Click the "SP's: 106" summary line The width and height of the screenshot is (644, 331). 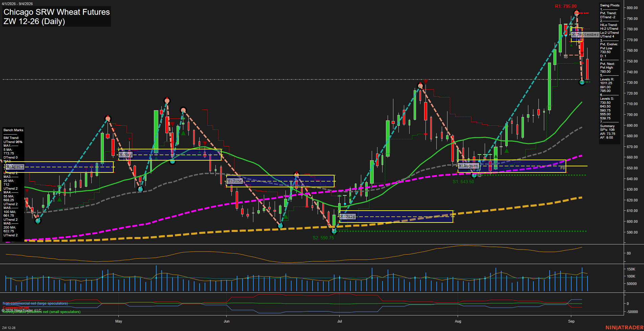coord(607,130)
